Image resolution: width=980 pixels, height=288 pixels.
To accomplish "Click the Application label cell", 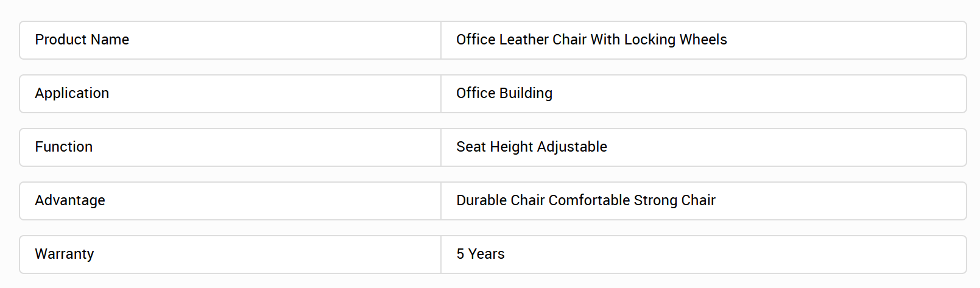I will tap(230, 94).
